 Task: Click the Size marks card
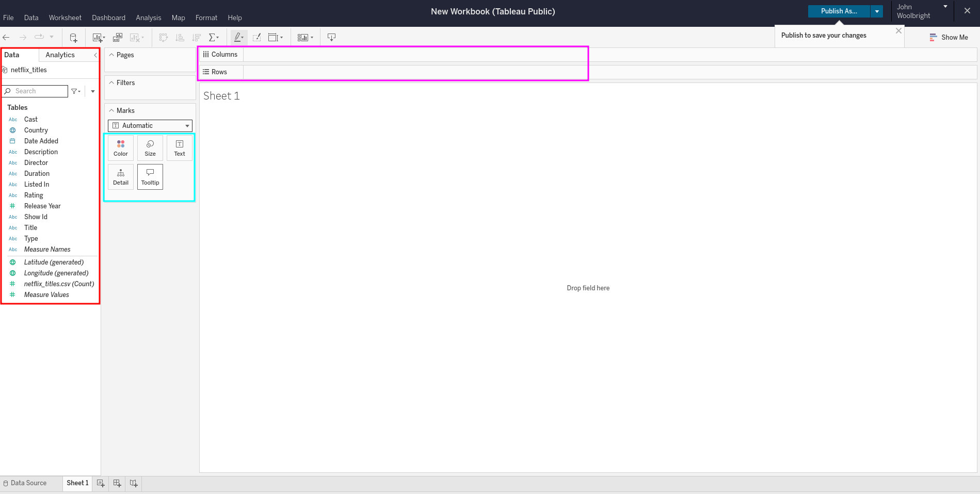pyautogui.click(x=150, y=148)
